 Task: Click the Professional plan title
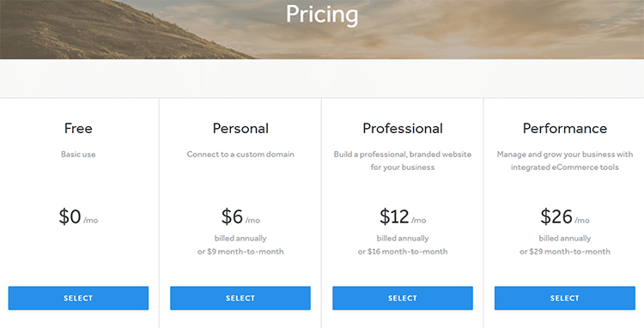403,129
